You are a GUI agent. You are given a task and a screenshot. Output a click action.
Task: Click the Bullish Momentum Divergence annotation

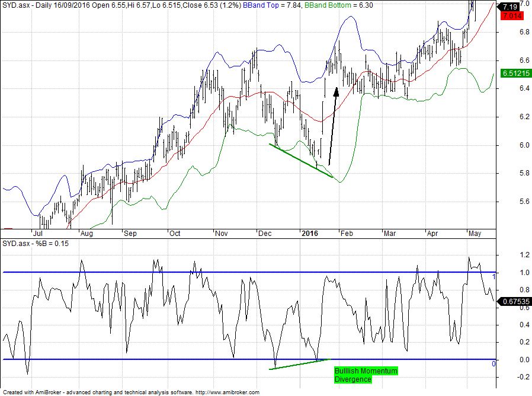(x=366, y=375)
